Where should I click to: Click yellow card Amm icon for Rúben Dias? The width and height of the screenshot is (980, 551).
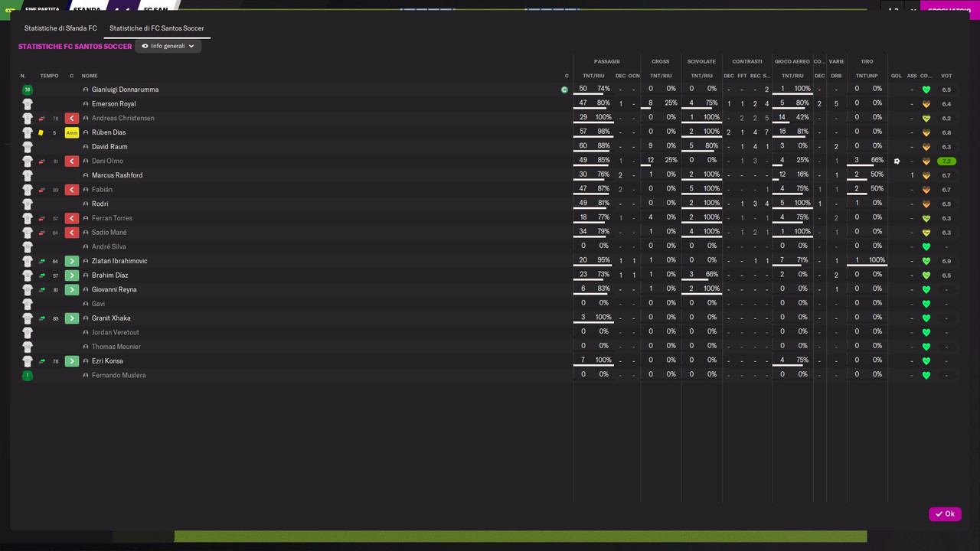coord(72,132)
